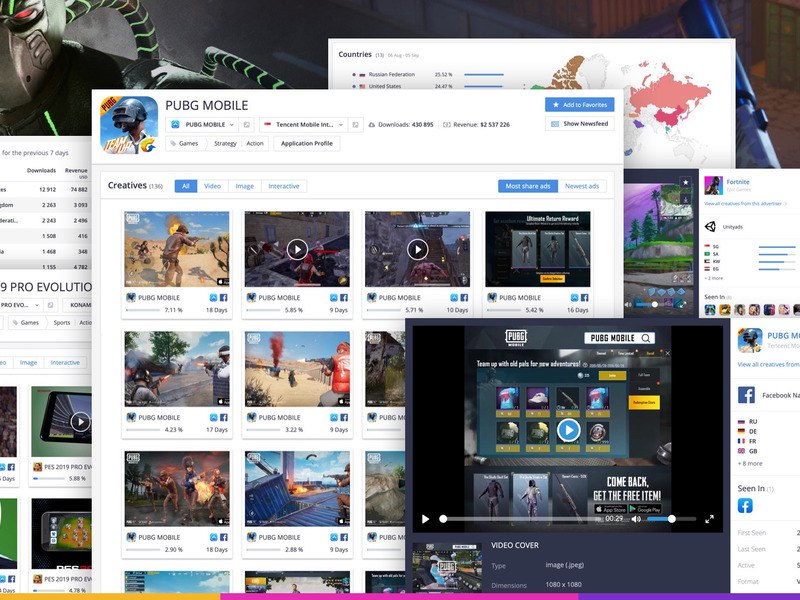The width and height of the screenshot is (800, 600).
Task: Open the Ultimate Return Reward creative thumbnail
Action: (x=538, y=249)
